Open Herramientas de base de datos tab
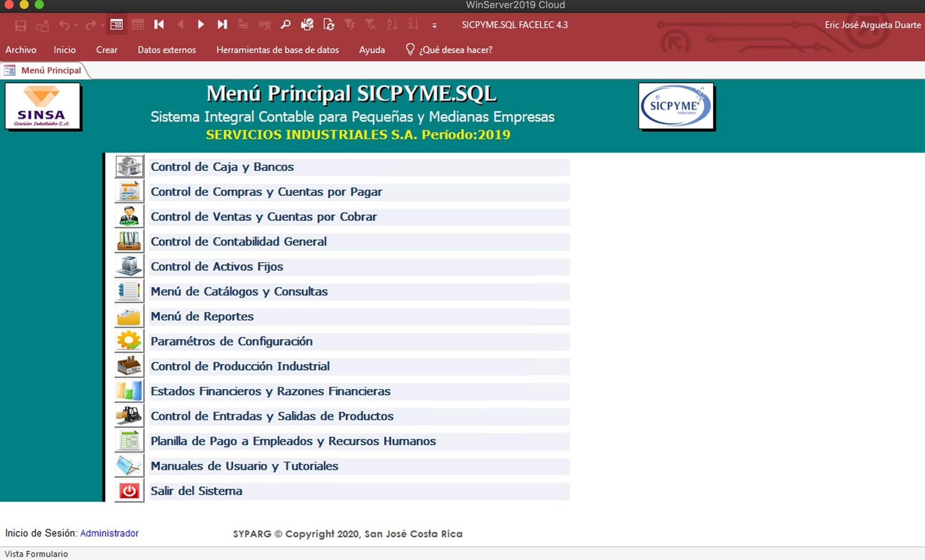 point(277,50)
